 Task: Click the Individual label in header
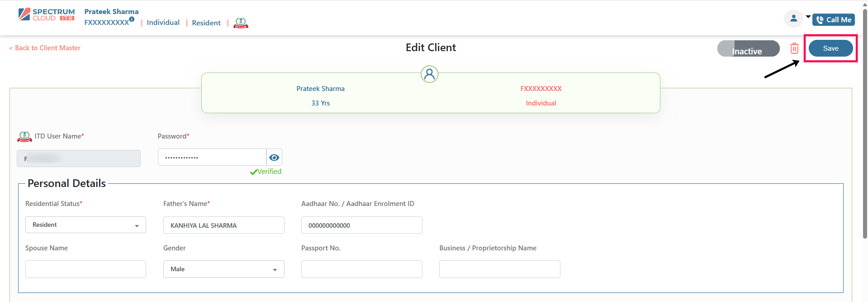(x=163, y=23)
